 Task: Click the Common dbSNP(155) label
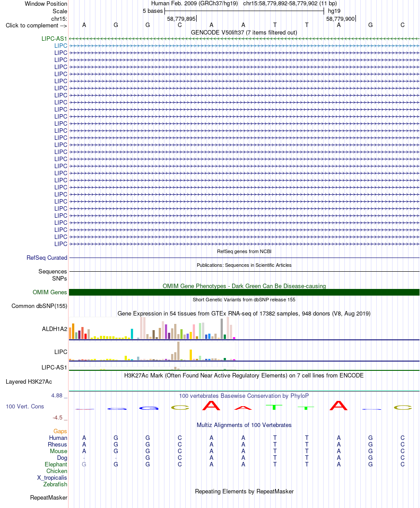pos(39,306)
